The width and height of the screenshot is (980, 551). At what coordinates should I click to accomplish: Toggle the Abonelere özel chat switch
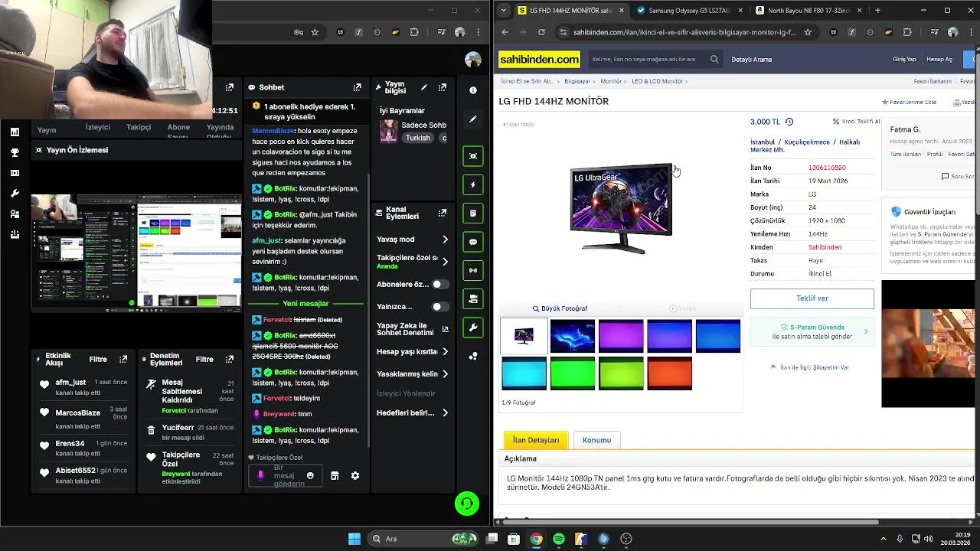tap(439, 284)
